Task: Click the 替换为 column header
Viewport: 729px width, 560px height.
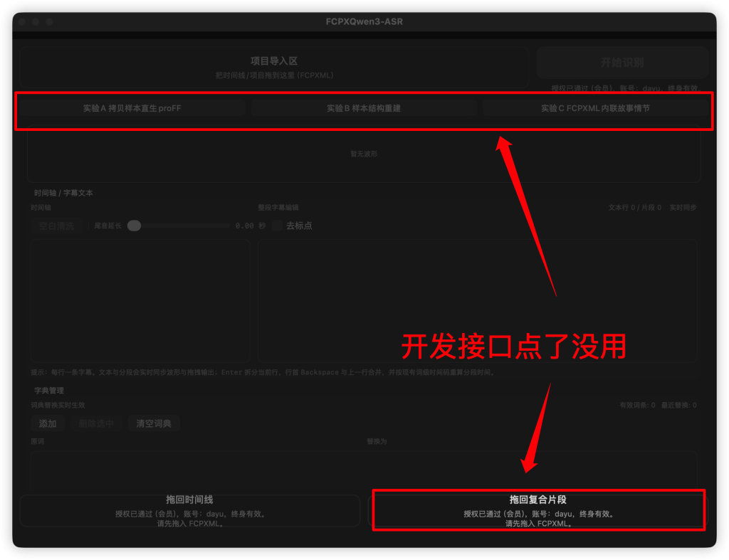Action: [376, 441]
